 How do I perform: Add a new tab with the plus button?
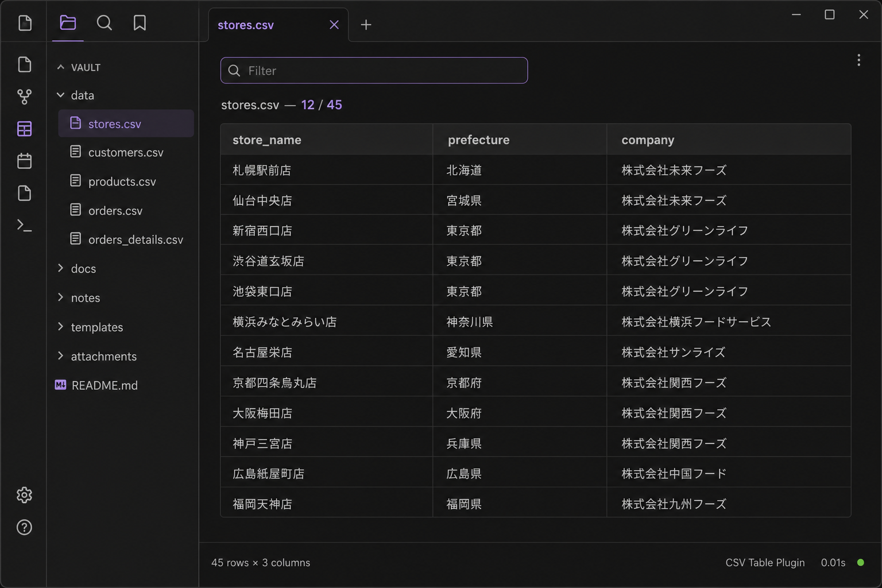(x=366, y=25)
